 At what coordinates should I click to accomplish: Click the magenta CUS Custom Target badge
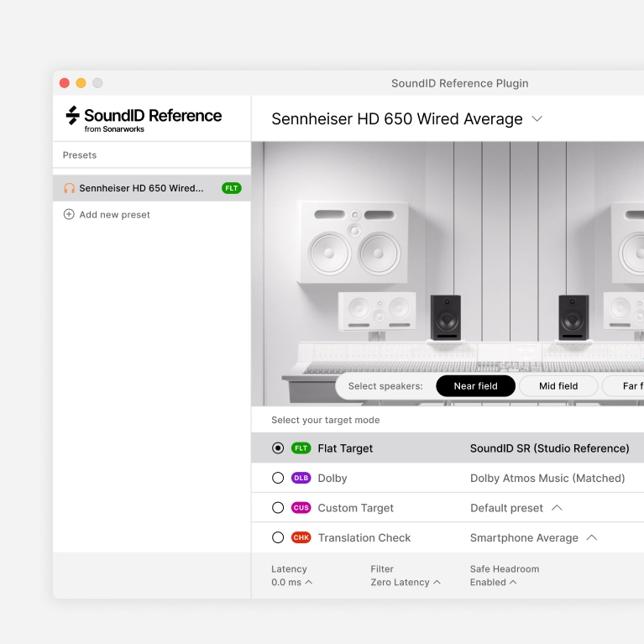pyautogui.click(x=301, y=508)
